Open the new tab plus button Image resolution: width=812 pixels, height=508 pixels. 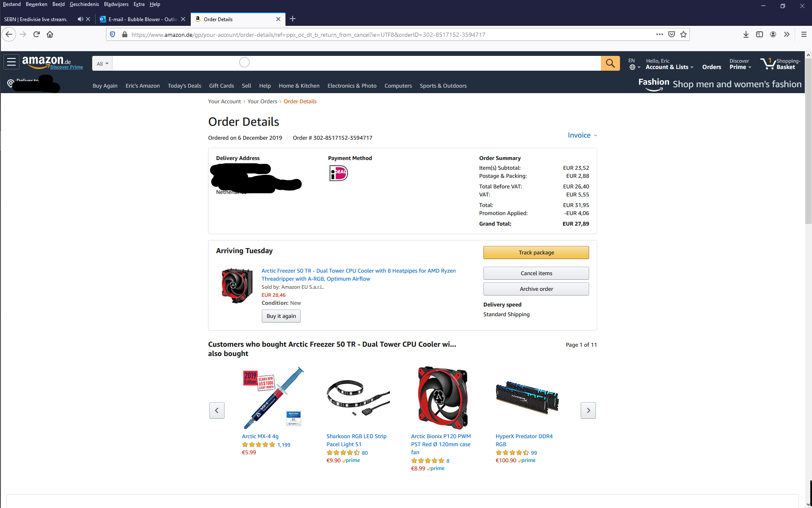pos(293,19)
